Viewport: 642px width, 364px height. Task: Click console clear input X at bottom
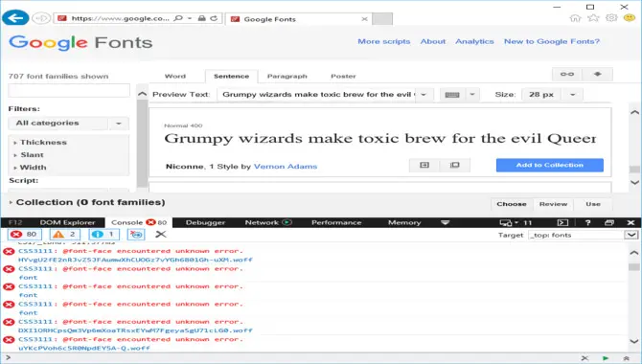pos(585,358)
